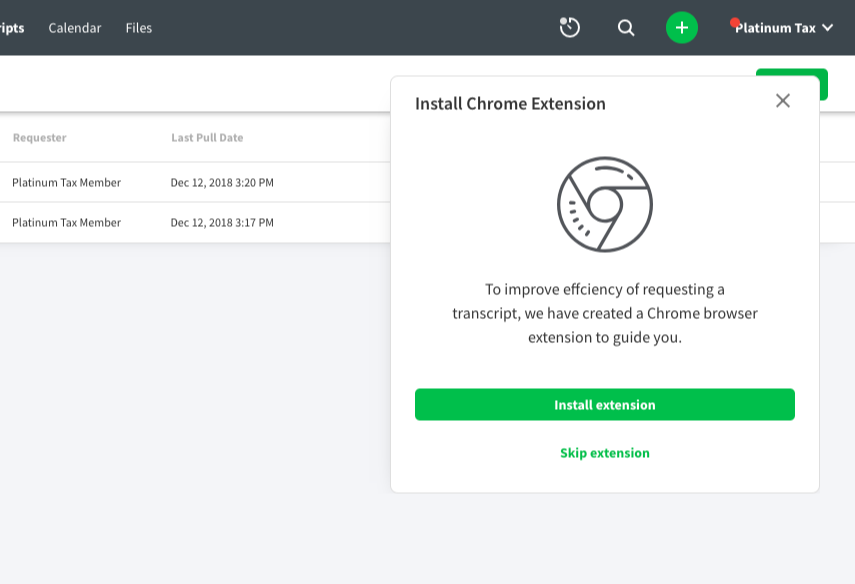Create new item using green plus icon
Image resolution: width=855 pixels, height=584 pixels.
(681, 27)
